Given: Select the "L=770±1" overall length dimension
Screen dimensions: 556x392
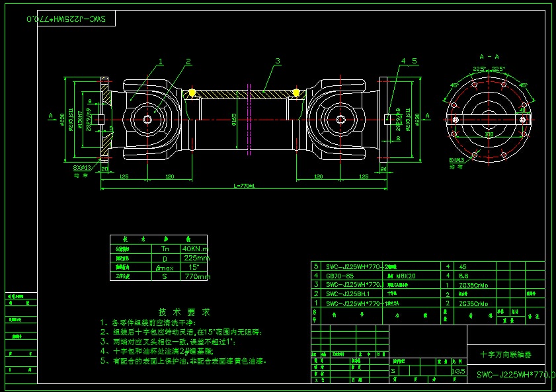Looking at the screenshot, I should (x=244, y=186).
